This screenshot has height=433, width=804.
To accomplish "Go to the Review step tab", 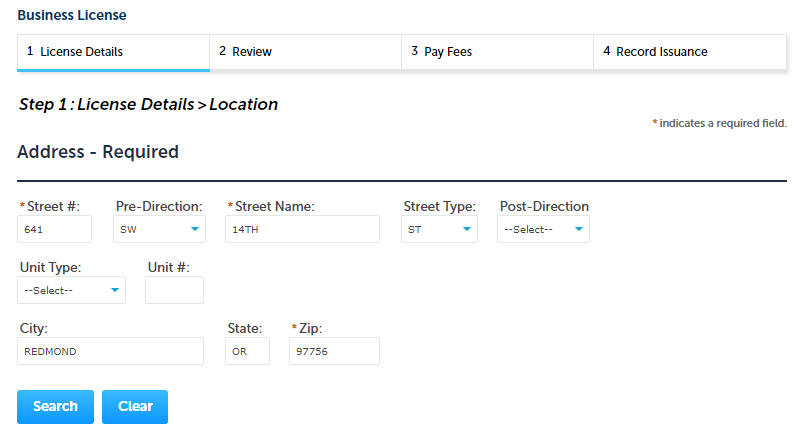I will pos(305,52).
